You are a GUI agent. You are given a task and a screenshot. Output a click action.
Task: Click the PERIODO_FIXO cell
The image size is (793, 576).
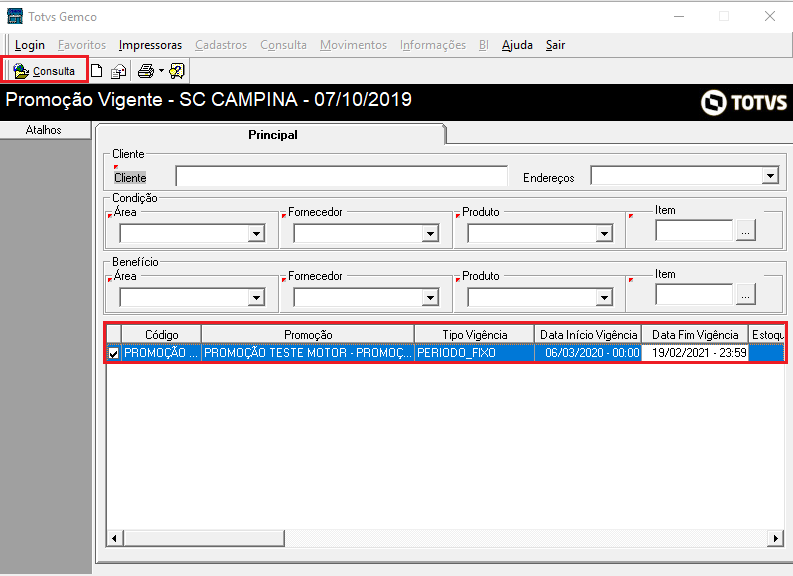[x=474, y=352]
